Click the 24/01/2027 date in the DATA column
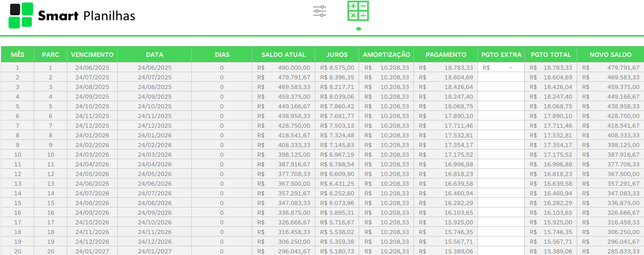This screenshot has width=644, height=255. tap(154, 251)
